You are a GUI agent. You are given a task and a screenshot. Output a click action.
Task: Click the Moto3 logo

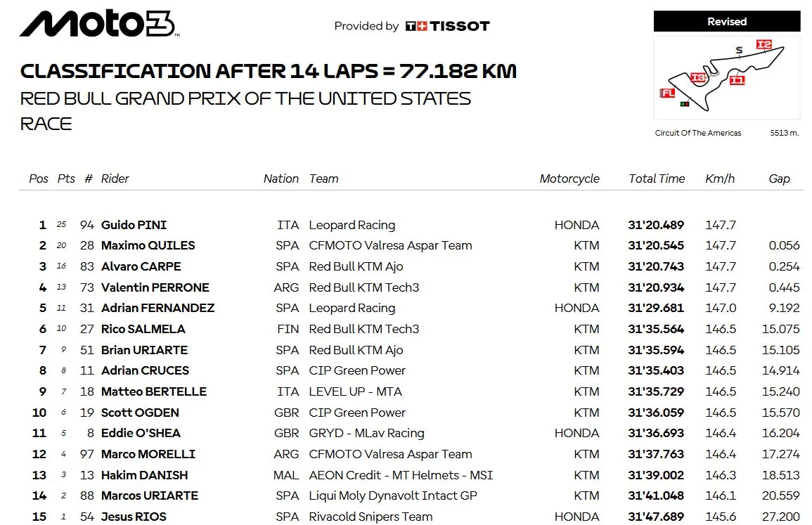[99, 24]
